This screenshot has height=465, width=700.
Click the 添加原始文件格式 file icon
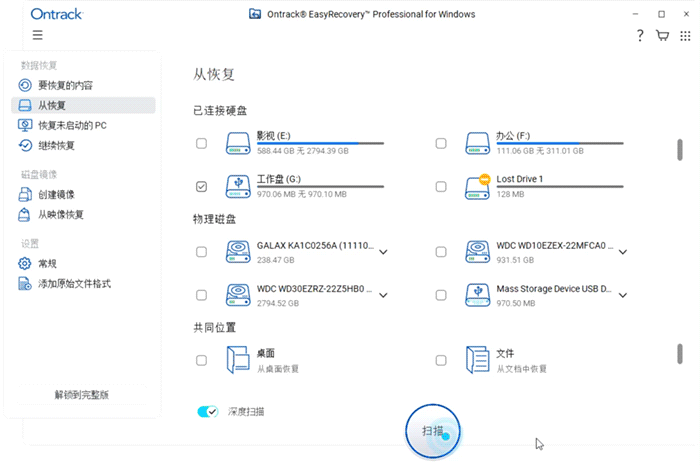pyautogui.click(x=25, y=284)
